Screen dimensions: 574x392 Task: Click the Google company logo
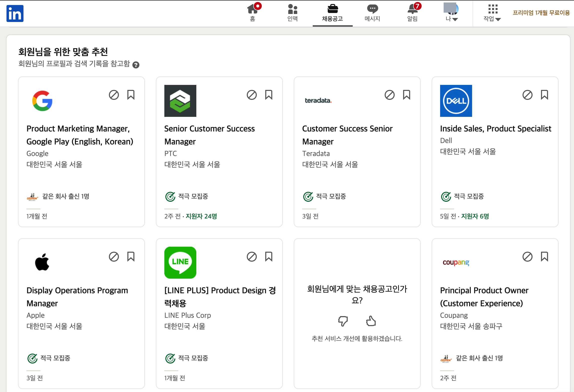pyautogui.click(x=42, y=101)
